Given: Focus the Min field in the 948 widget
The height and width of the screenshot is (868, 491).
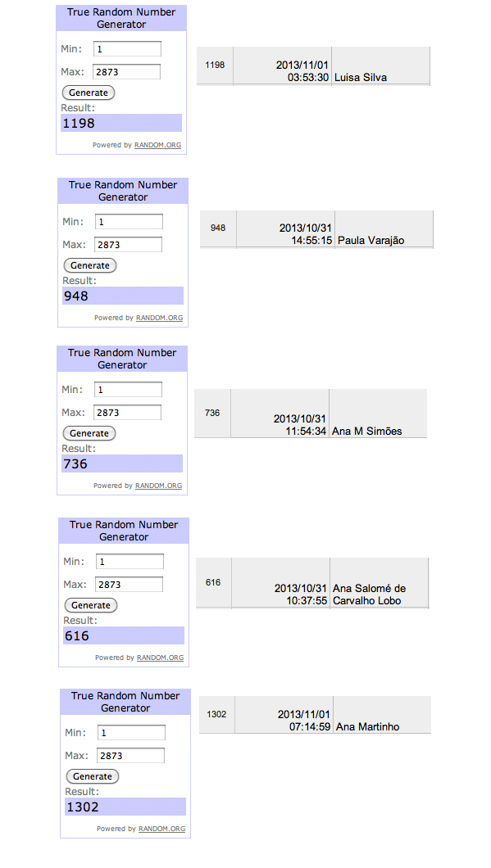Looking at the screenshot, I should [x=129, y=221].
